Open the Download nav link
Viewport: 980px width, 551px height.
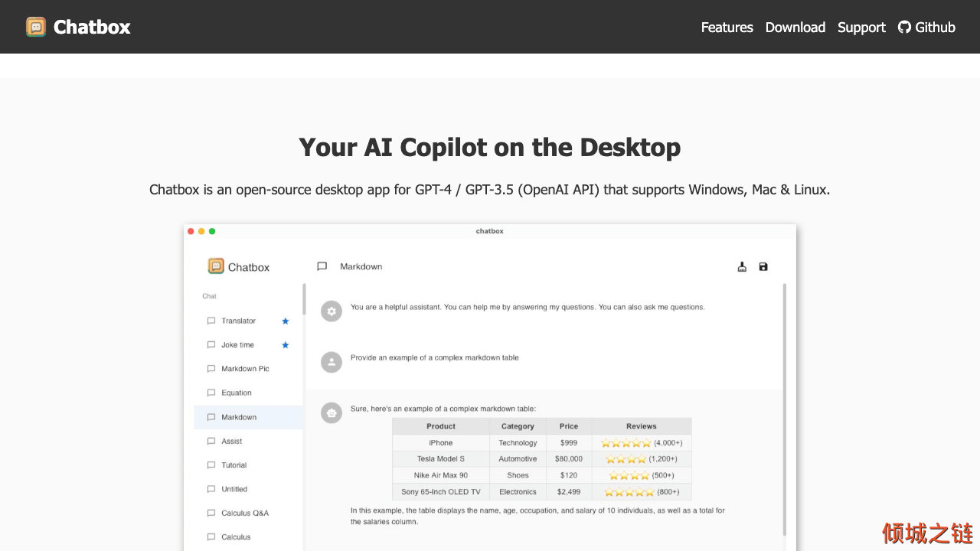(x=795, y=27)
